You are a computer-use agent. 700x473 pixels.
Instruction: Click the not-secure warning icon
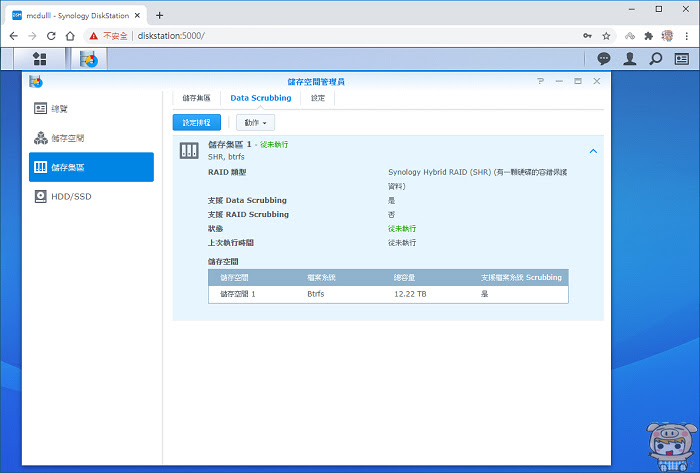[x=93, y=36]
